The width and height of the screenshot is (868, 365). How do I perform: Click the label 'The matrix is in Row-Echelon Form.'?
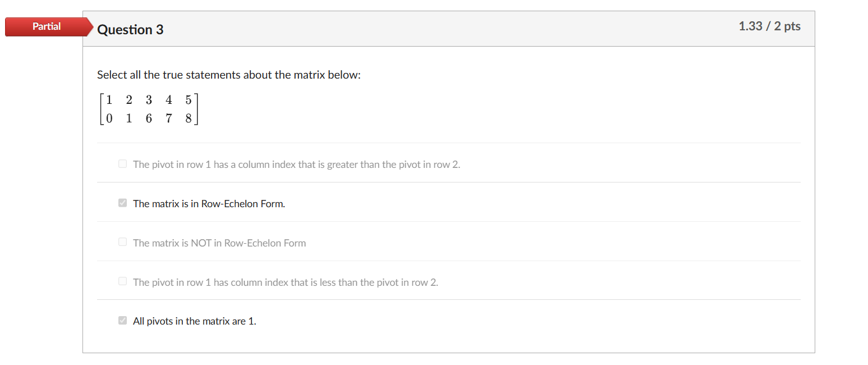pyautogui.click(x=208, y=203)
